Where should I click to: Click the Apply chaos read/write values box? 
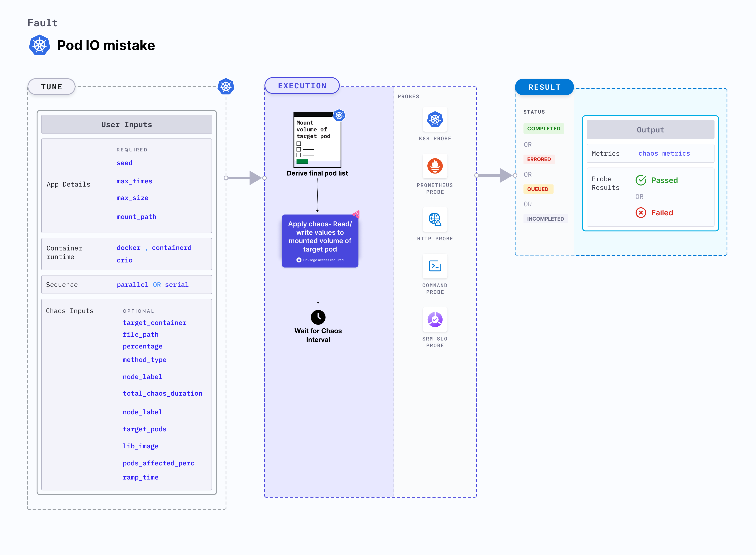(x=320, y=241)
